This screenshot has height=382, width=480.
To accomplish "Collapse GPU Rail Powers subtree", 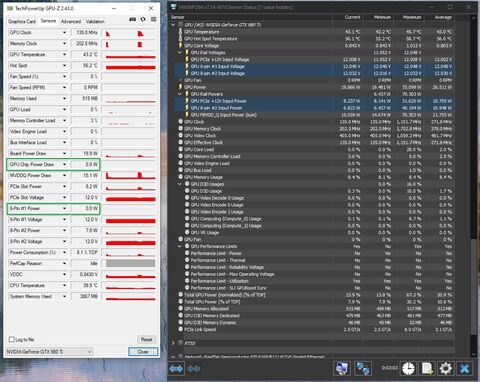I will coord(180,94).
